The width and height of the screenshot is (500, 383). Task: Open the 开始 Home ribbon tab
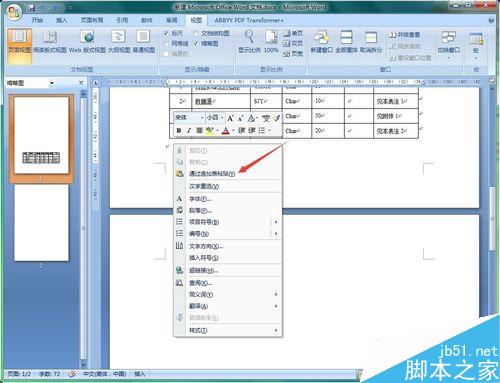point(37,20)
